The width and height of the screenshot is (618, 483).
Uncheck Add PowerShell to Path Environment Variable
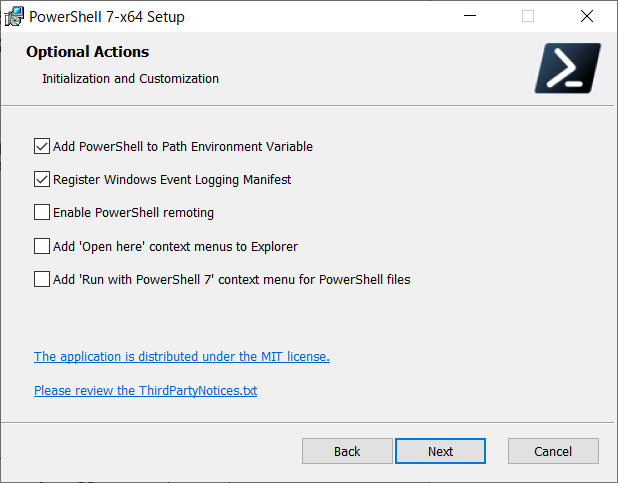pos(42,146)
